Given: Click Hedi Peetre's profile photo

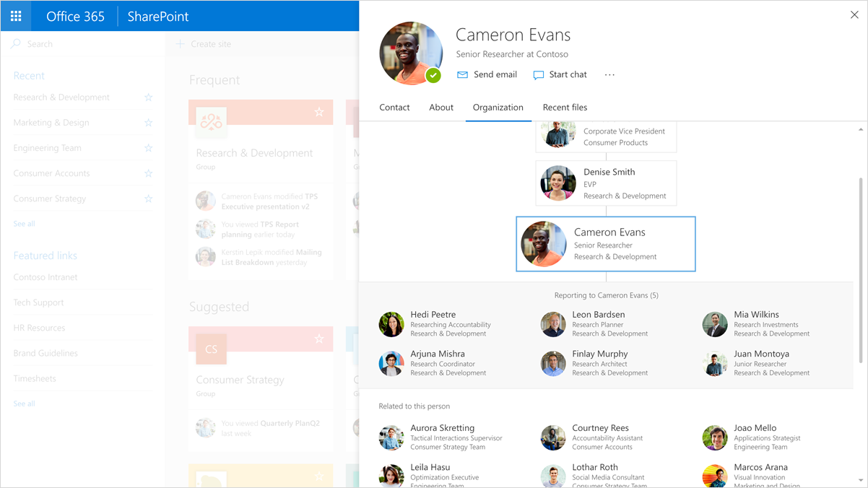Looking at the screenshot, I should point(391,325).
